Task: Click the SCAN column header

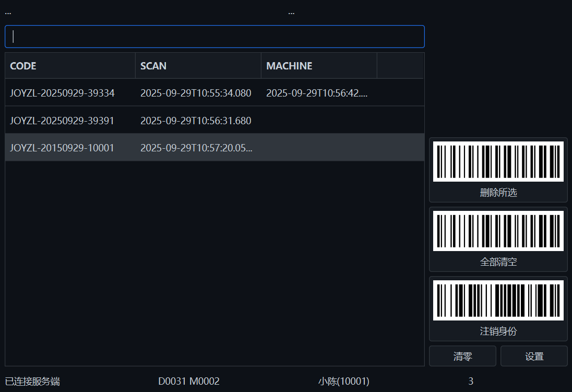Action: pos(198,66)
